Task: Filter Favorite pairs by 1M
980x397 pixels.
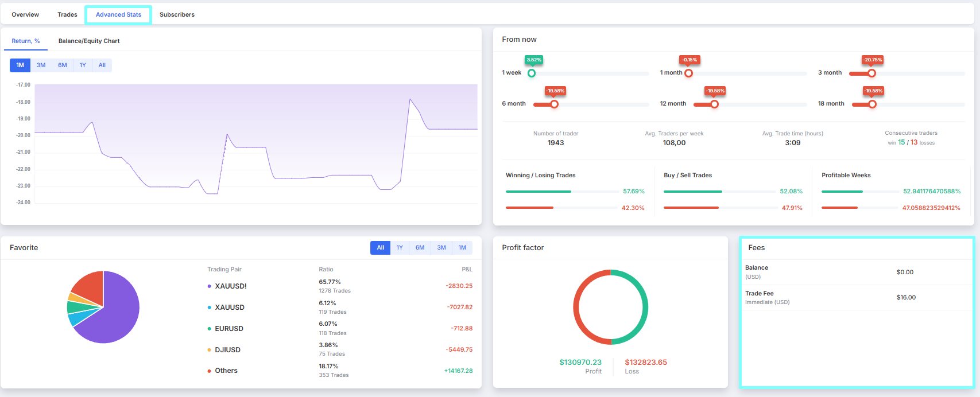Action: pos(462,248)
